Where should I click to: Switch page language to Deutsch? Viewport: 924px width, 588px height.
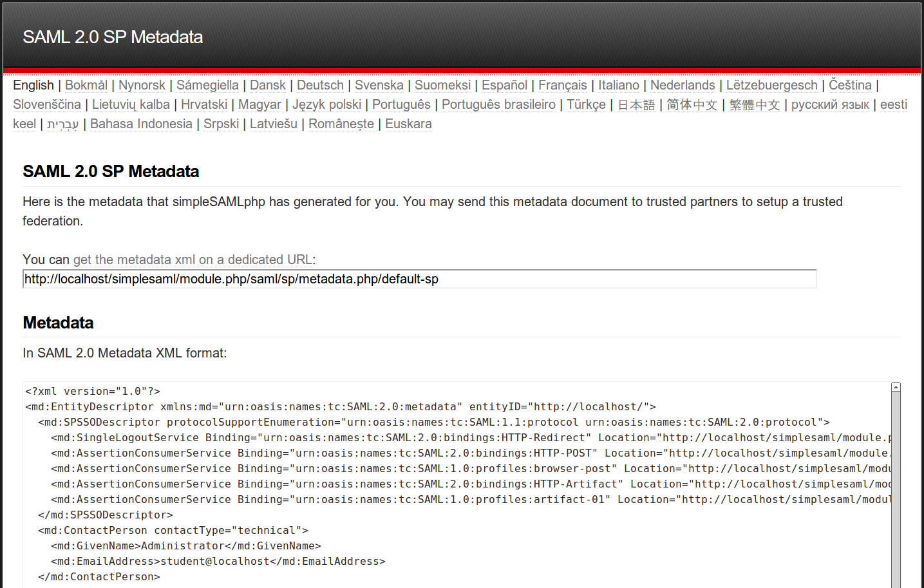tap(320, 85)
